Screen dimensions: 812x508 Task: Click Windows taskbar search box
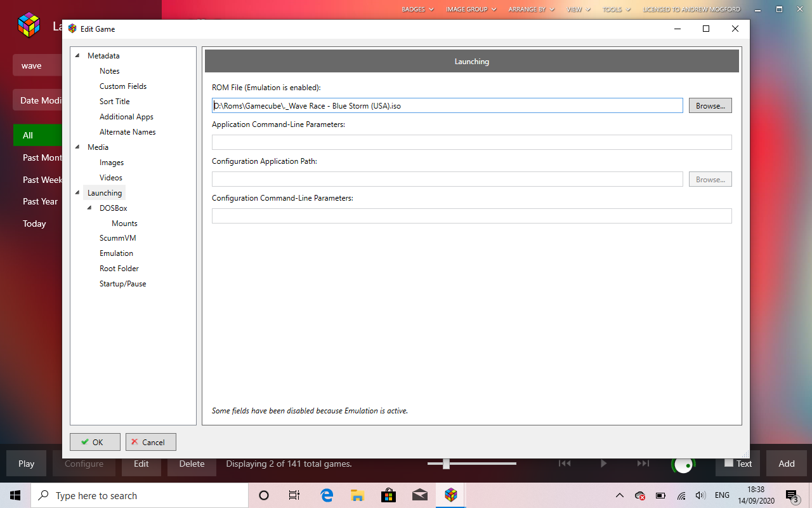pos(140,495)
